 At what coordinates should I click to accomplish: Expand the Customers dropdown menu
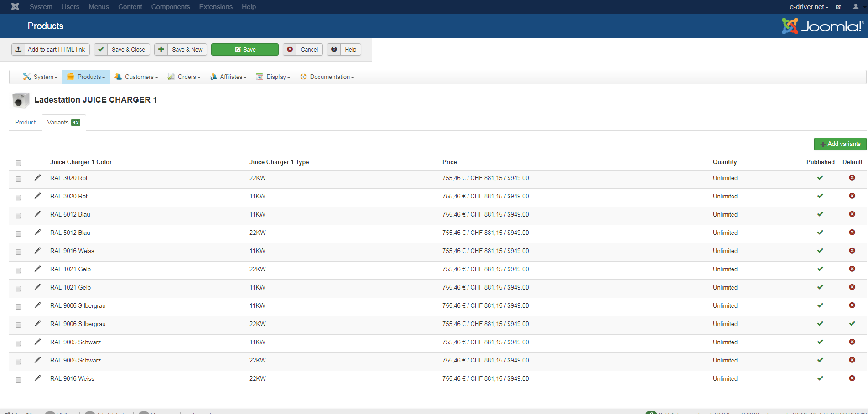coord(137,77)
